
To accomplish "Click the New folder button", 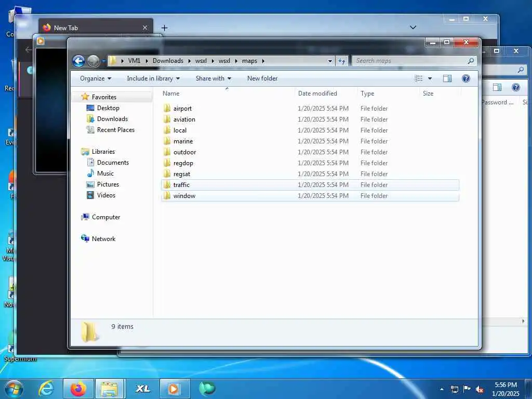I will click(x=262, y=78).
